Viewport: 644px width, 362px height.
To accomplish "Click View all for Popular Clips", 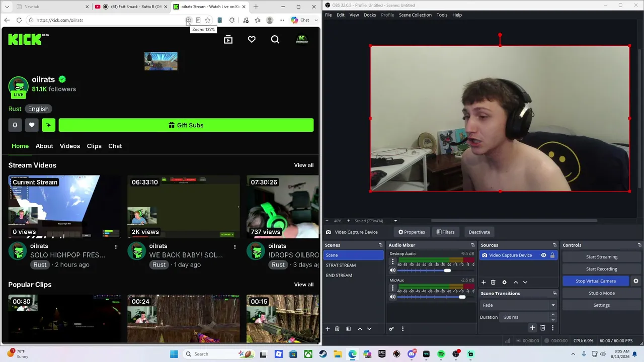I will pos(304,285).
